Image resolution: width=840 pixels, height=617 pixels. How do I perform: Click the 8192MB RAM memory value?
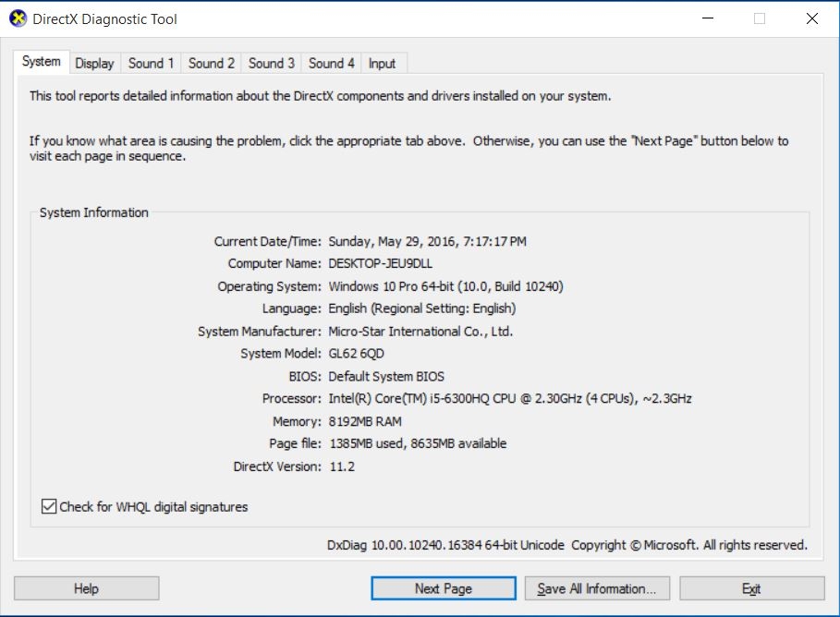[365, 421]
